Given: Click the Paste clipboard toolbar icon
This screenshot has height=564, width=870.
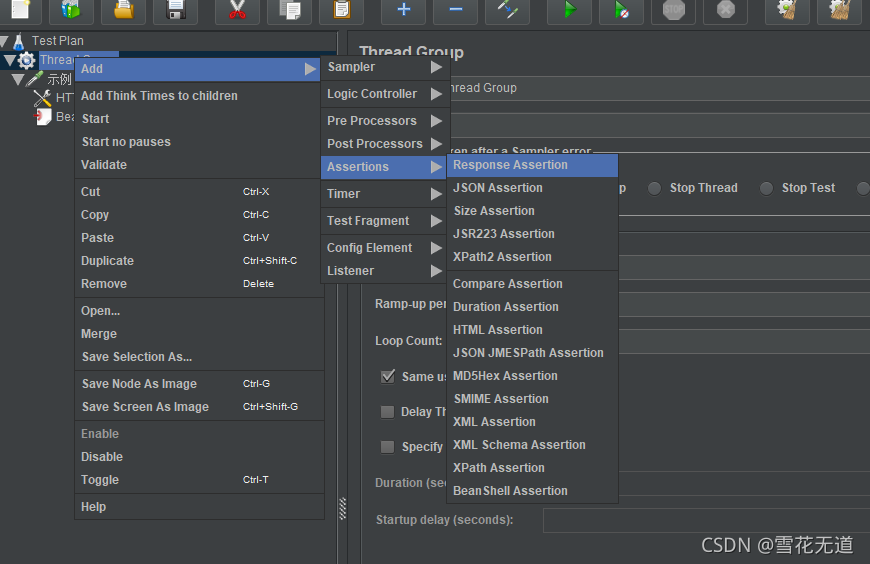Looking at the screenshot, I should [x=341, y=9].
